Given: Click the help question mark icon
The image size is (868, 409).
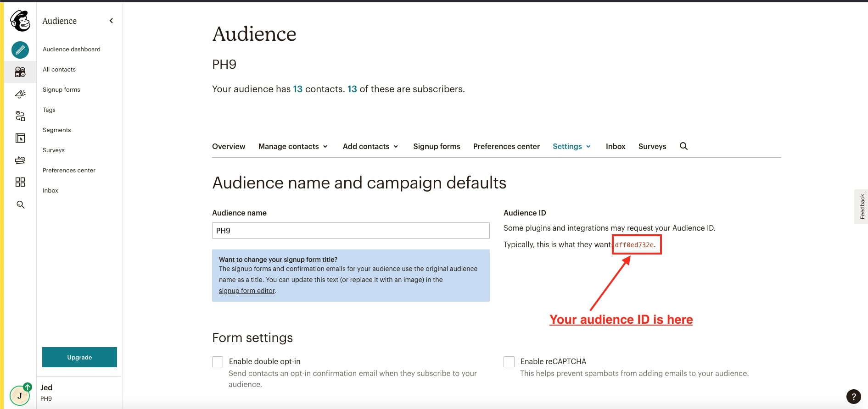Looking at the screenshot, I should tap(853, 397).
